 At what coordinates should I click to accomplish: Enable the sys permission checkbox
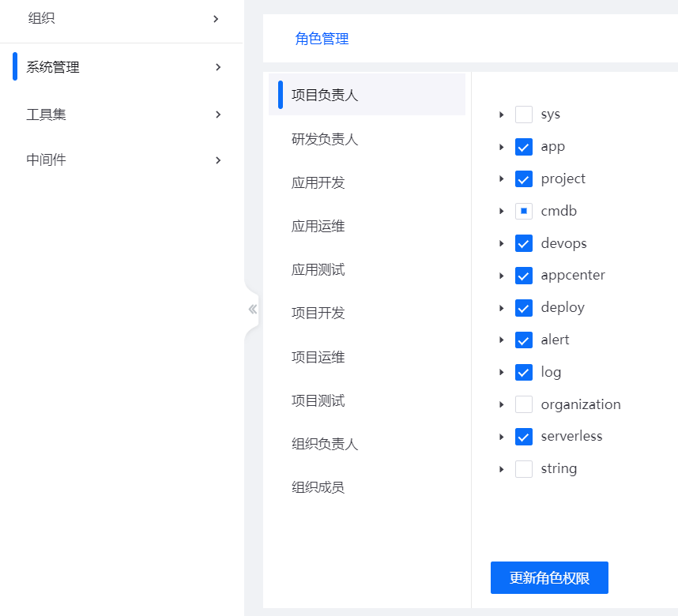tap(524, 115)
